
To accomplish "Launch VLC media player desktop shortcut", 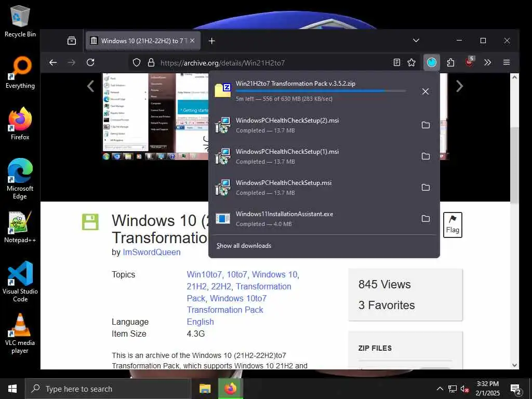I will point(20,334).
